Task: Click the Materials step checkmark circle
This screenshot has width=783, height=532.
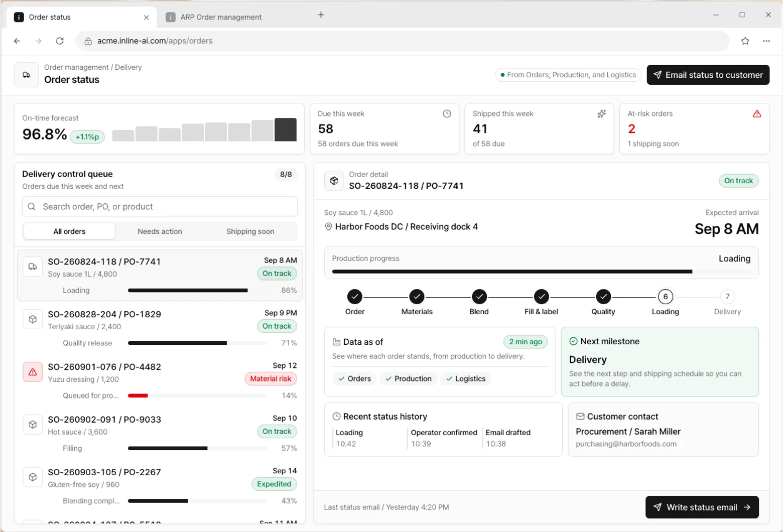Action: (x=417, y=297)
